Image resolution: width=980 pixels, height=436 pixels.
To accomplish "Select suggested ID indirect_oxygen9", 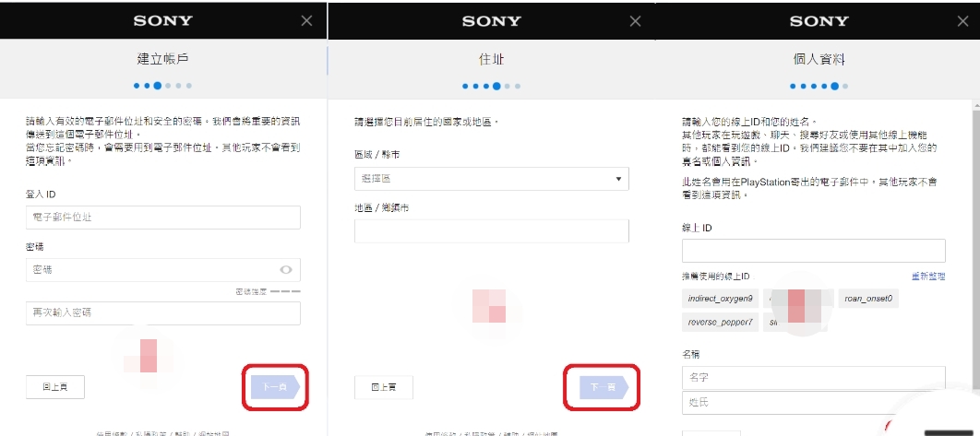I will (721, 299).
